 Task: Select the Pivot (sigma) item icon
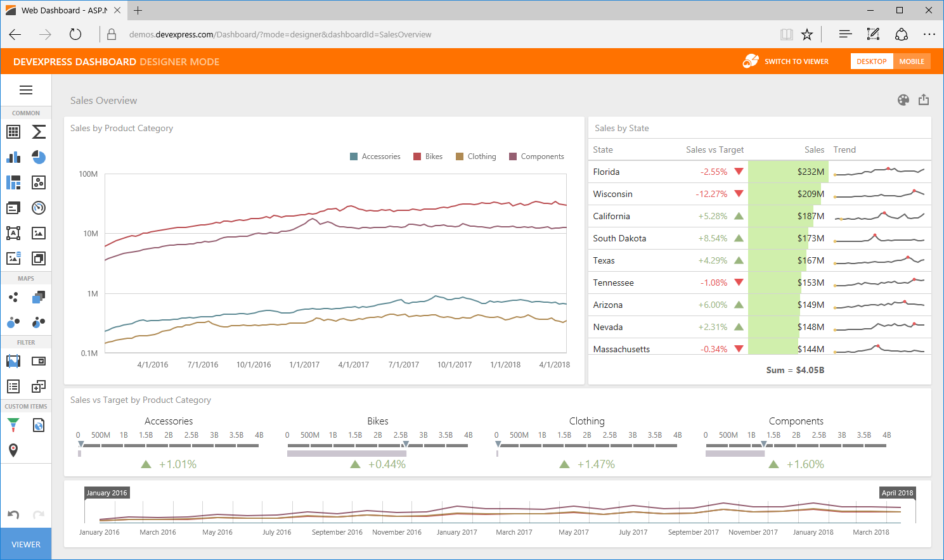39,132
